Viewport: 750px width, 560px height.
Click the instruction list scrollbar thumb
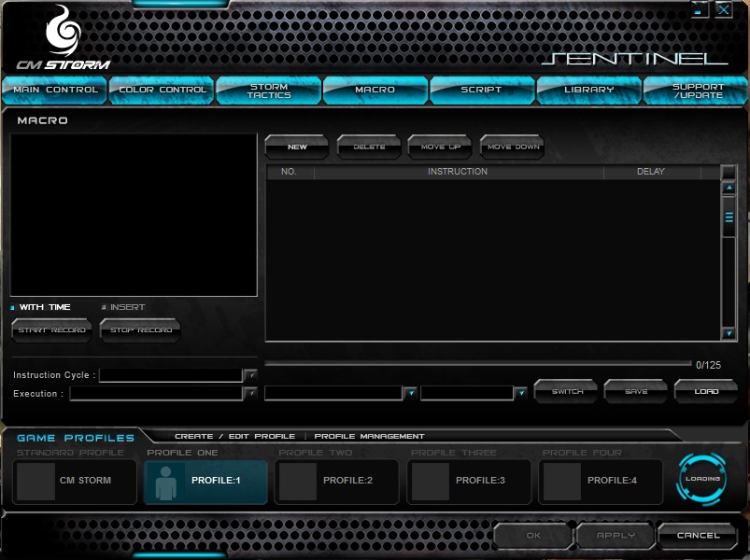click(x=729, y=217)
